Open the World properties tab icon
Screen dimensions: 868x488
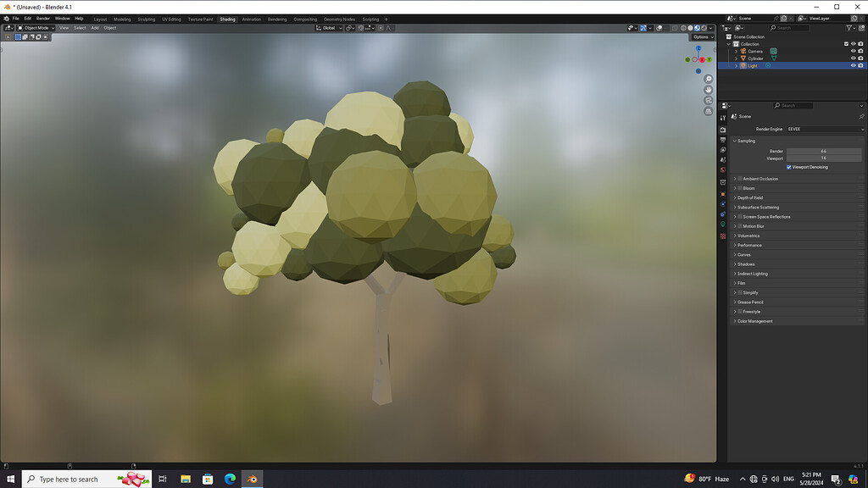pyautogui.click(x=723, y=169)
